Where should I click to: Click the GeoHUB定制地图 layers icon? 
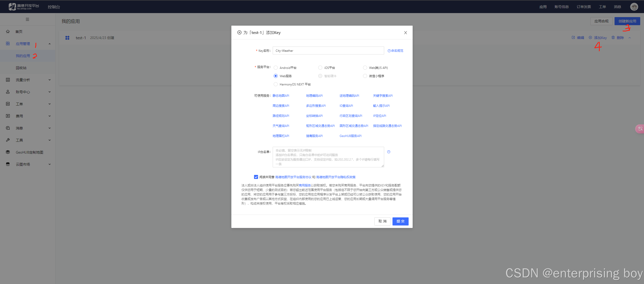(8, 152)
